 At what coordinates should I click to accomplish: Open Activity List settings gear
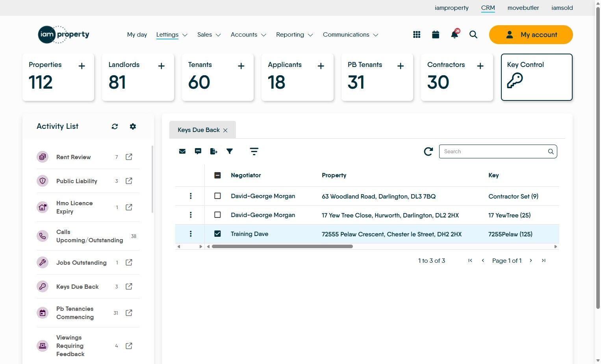[133, 126]
